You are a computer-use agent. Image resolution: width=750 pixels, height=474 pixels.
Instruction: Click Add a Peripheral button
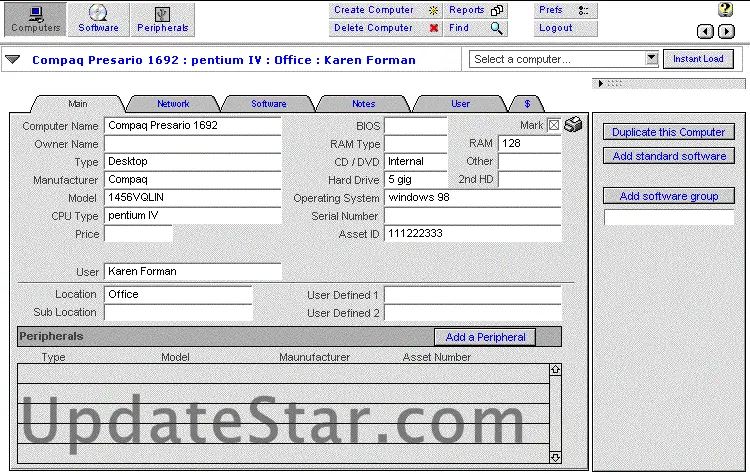tap(485, 337)
